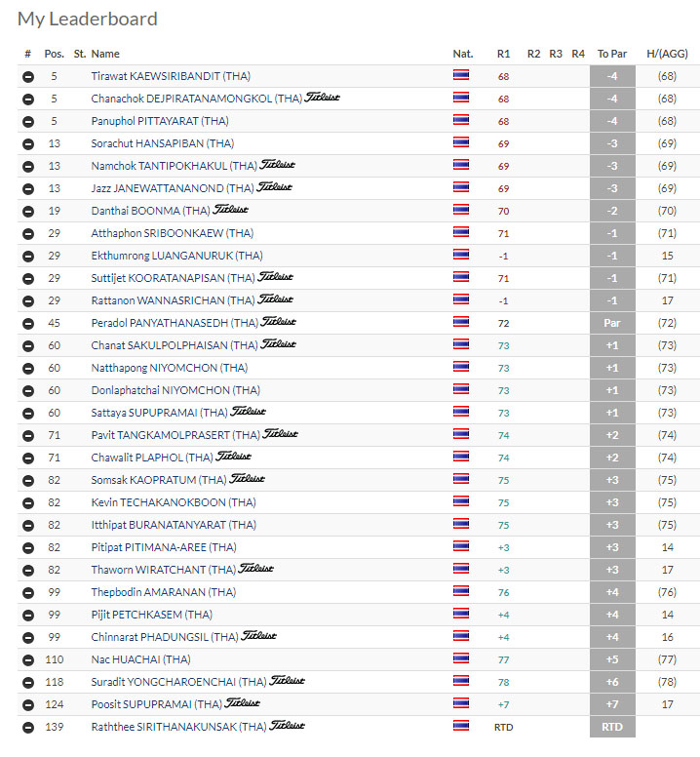This screenshot has width=700, height=757.
Task: Click the To Par column header
Action: (x=612, y=54)
